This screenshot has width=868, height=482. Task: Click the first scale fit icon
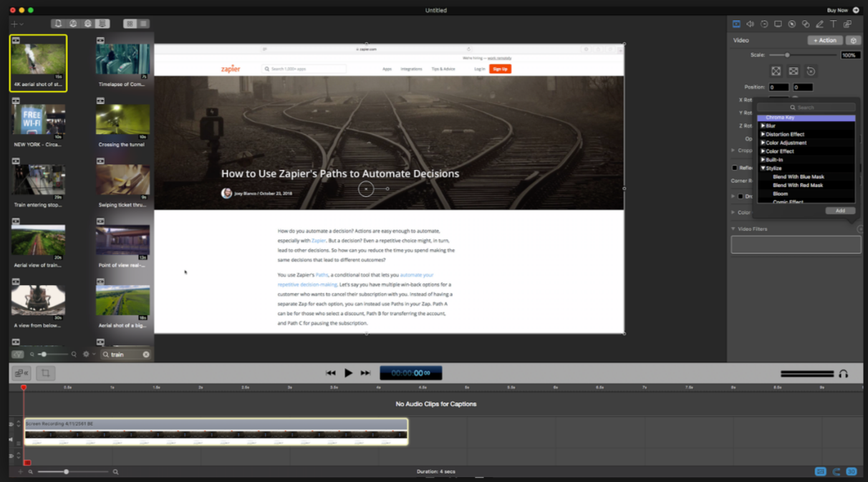776,71
